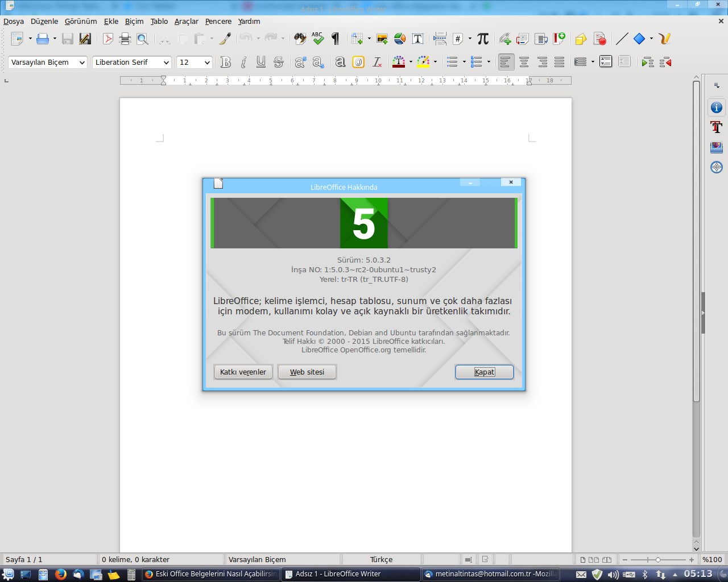
Task: Click the Export as PDF icon
Action: point(108,39)
